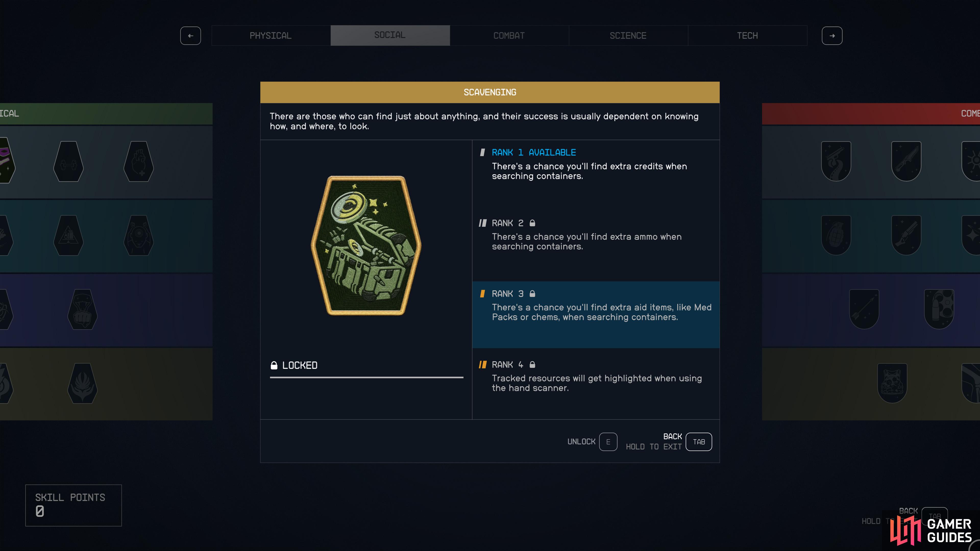Screen dimensions: 980x551
Task: Click the Scavenging skill badge
Action: pyautogui.click(x=366, y=245)
